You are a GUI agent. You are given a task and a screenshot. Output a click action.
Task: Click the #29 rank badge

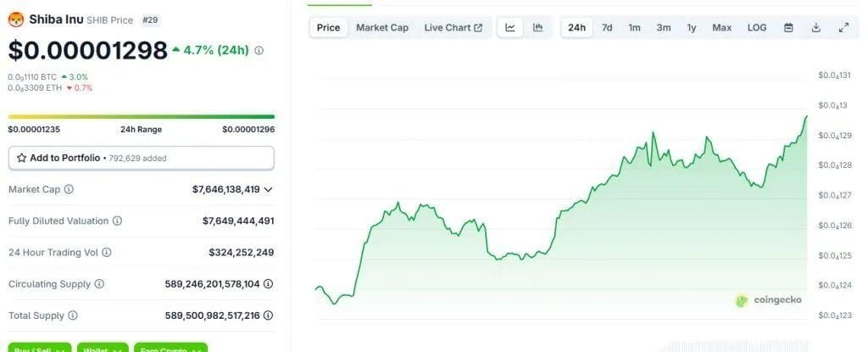pos(150,20)
